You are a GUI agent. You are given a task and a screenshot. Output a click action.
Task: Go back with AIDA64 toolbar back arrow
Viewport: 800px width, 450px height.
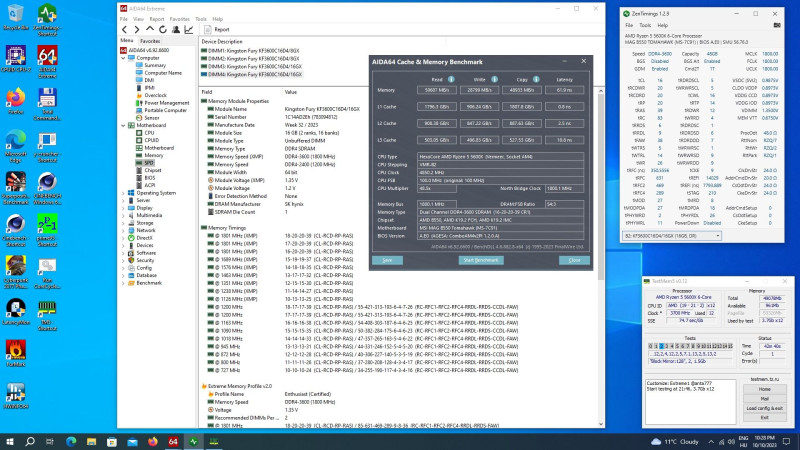pos(124,30)
